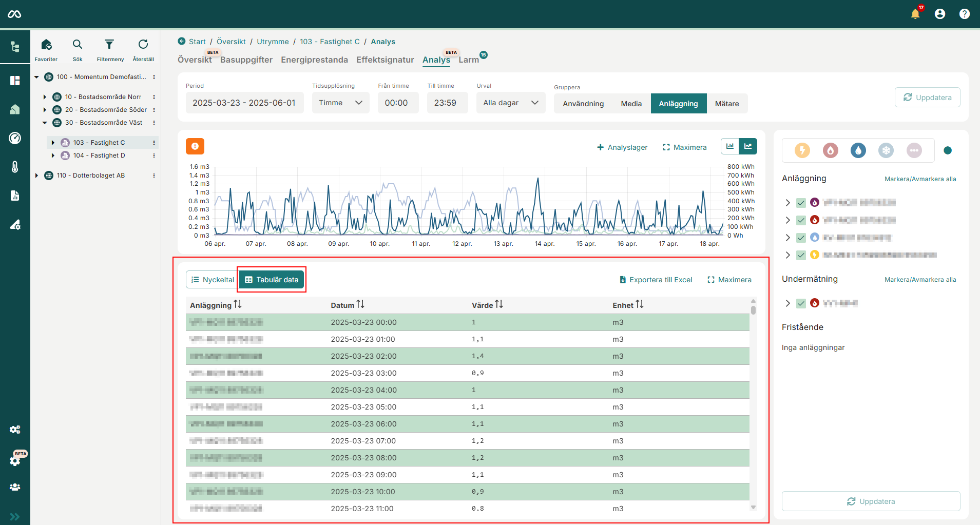Screen dimensions: 980x525
Task: Click Exportera till Excel
Action: click(656, 280)
